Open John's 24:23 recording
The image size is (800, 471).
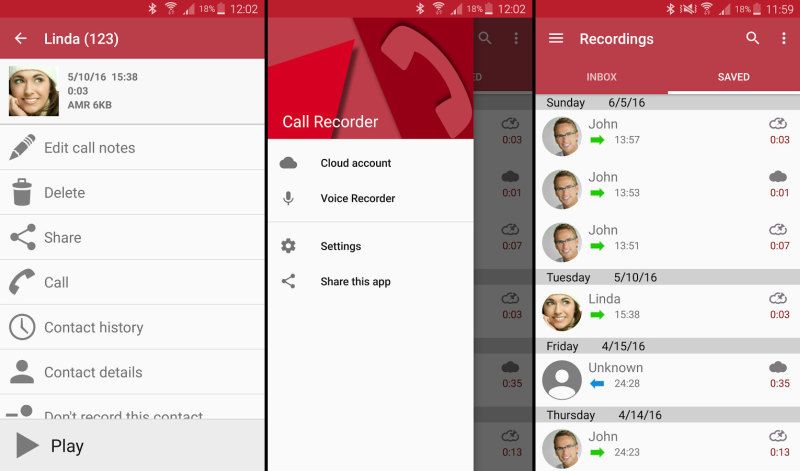[668, 448]
